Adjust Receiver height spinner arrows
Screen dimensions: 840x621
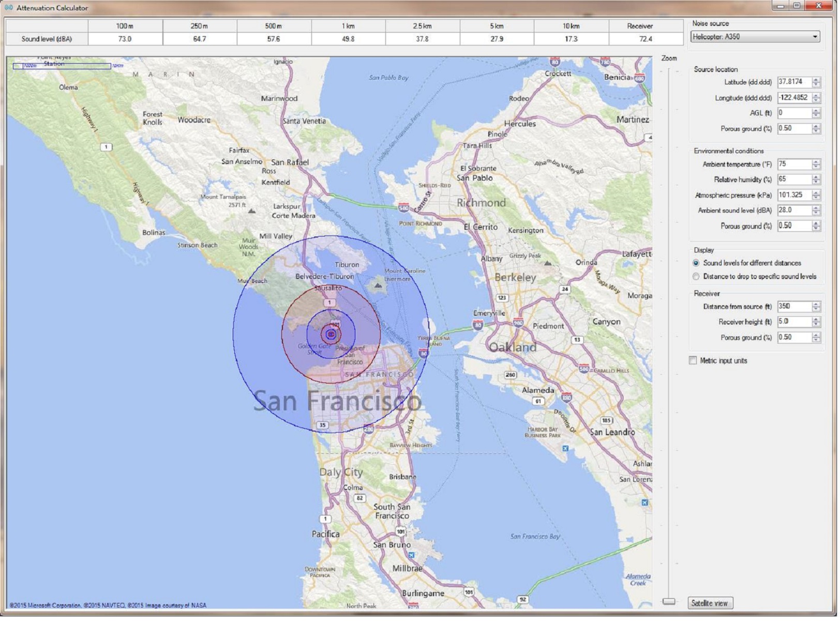[x=816, y=322]
